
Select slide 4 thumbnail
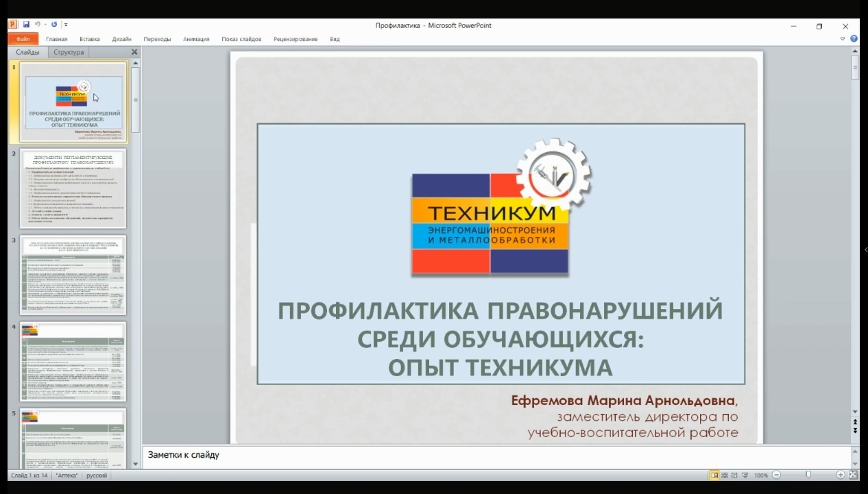(74, 362)
